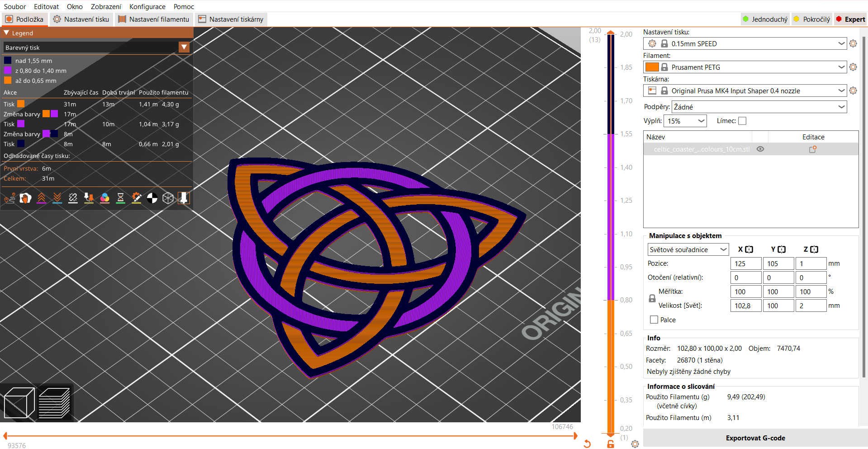Toggle center of gravity black-white circle icon
Image resolution: width=868 pixels, height=449 pixels.
152,198
